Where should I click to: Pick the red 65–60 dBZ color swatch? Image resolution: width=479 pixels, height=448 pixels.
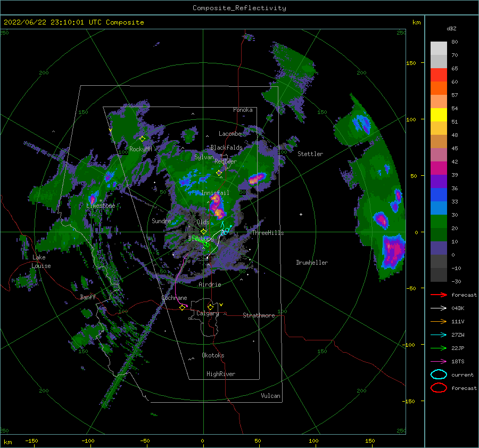tap(439, 75)
